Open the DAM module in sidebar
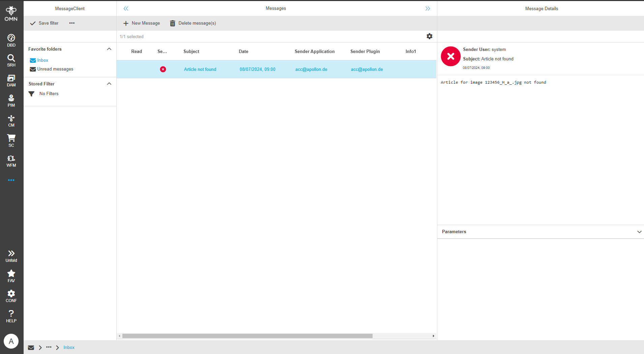 point(11,81)
